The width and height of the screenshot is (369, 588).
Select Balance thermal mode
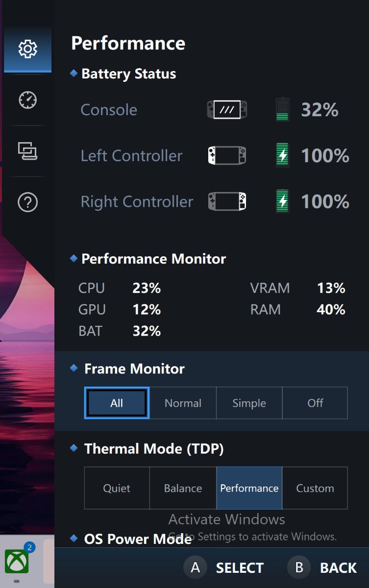click(x=183, y=488)
